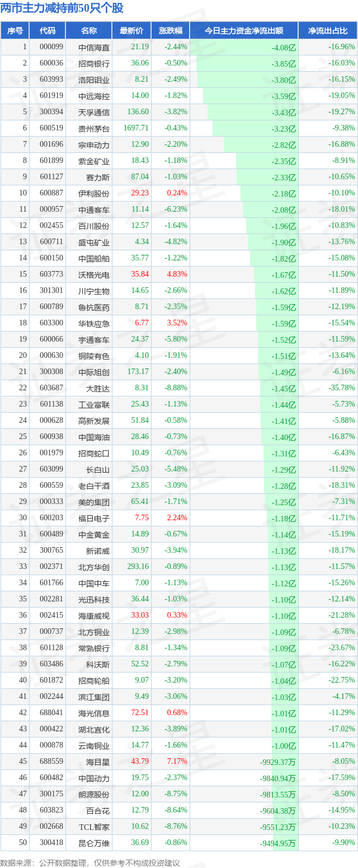
Task: Click stock code 300765
Action: (51, 550)
